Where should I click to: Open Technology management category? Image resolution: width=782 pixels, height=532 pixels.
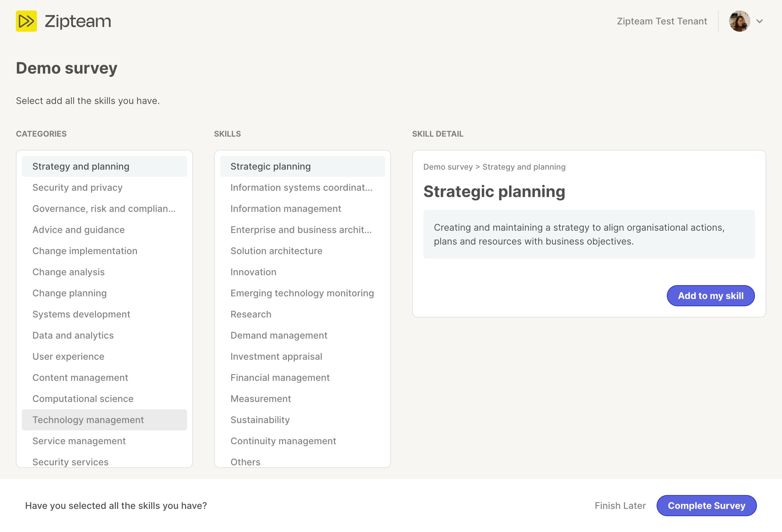tap(88, 419)
